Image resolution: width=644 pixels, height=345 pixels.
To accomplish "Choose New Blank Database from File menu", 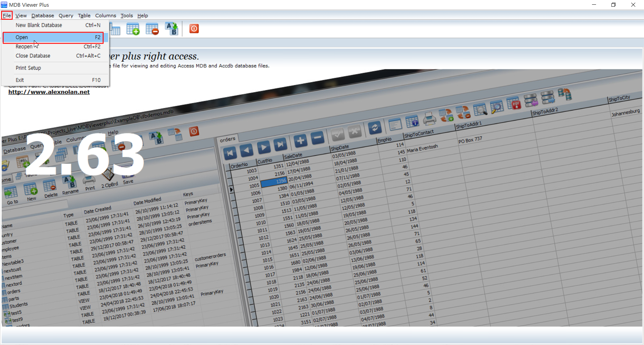I will click(x=55, y=25).
